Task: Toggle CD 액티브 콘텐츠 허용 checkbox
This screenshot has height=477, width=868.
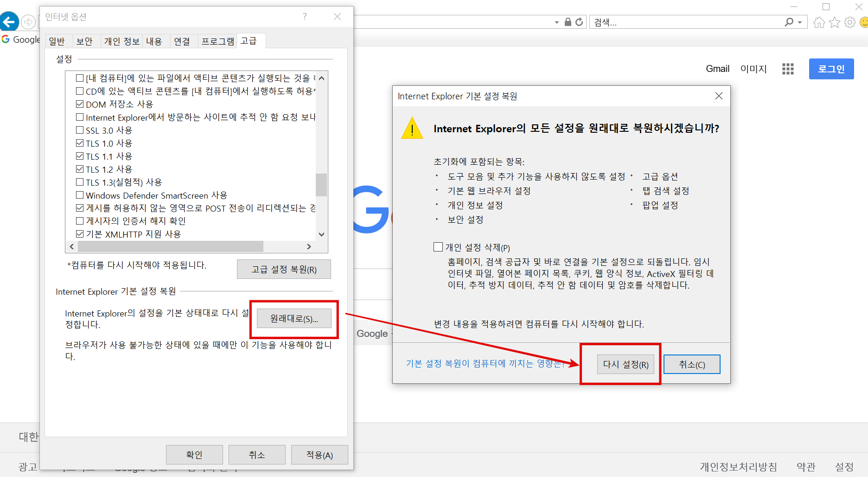Action: (x=80, y=91)
